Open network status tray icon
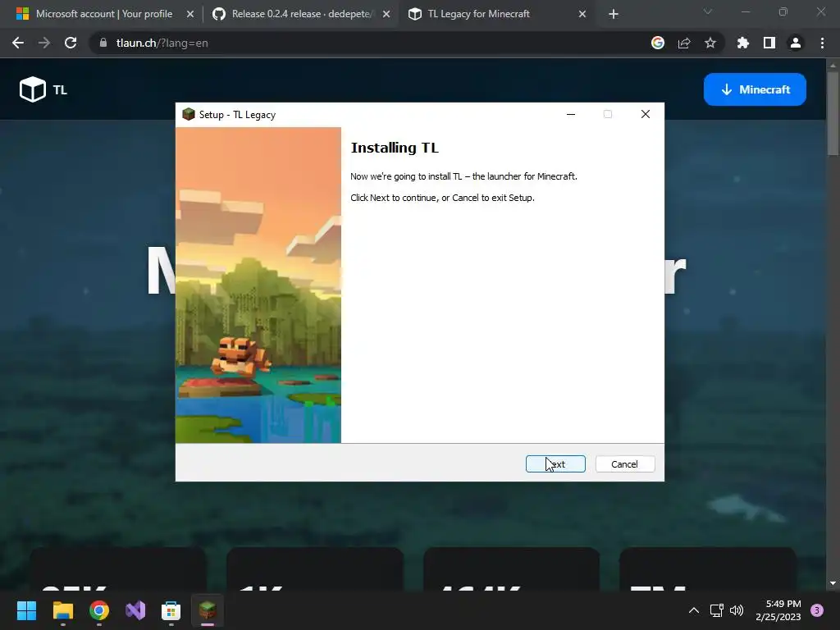This screenshot has height=630, width=840. [716, 610]
